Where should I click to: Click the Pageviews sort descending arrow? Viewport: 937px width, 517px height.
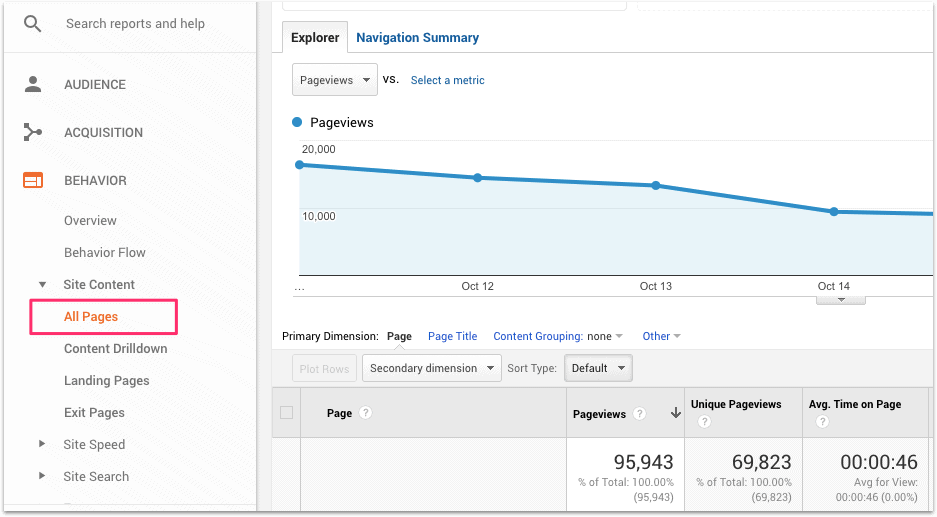point(676,412)
